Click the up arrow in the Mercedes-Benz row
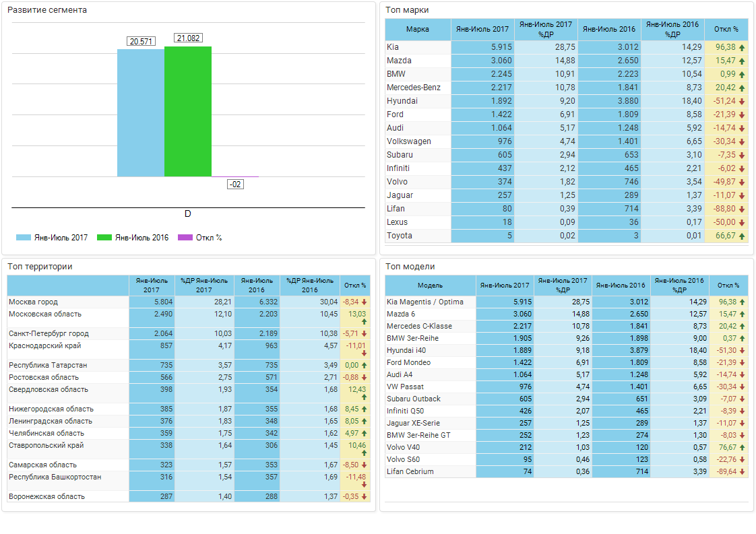Screen dimensions: 756x534 pyautogui.click(x=742, y=88)
